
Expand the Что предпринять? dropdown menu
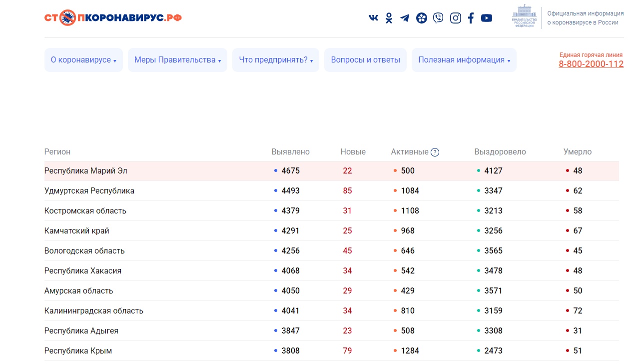tap(276, 60)
